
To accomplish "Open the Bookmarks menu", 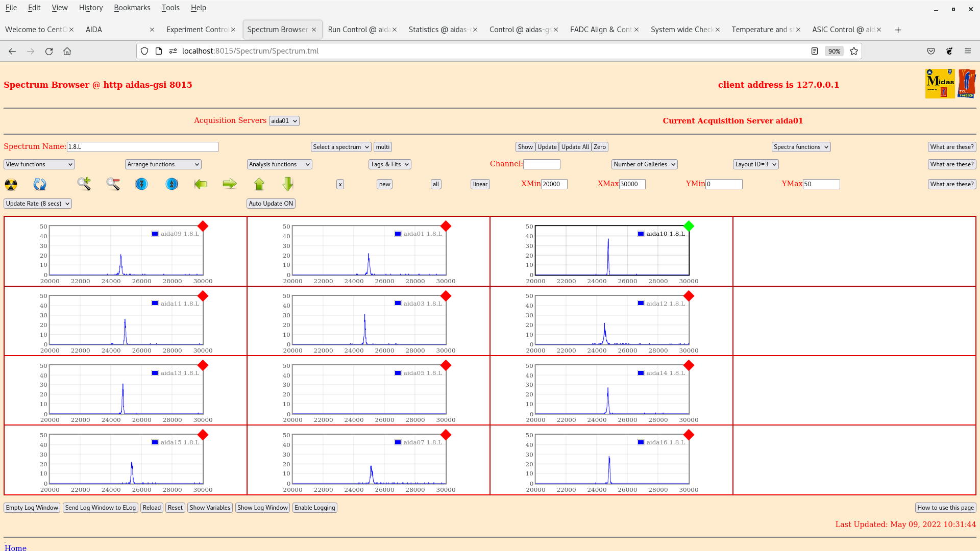I will 132,8.
